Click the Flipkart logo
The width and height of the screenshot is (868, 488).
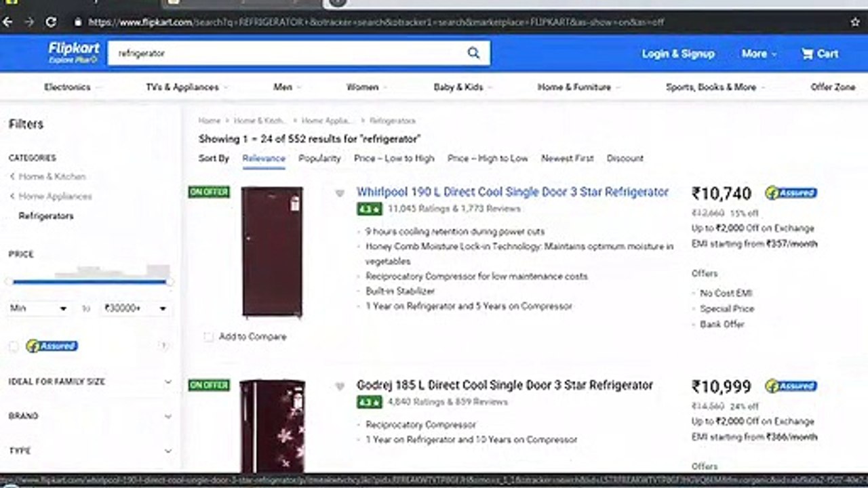pyautogui.click(x=74, y=52)
